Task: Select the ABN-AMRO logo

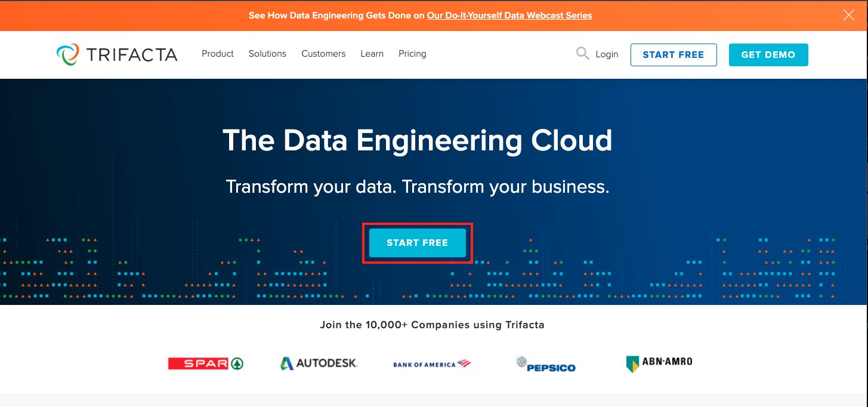Action: click(658, 362)
